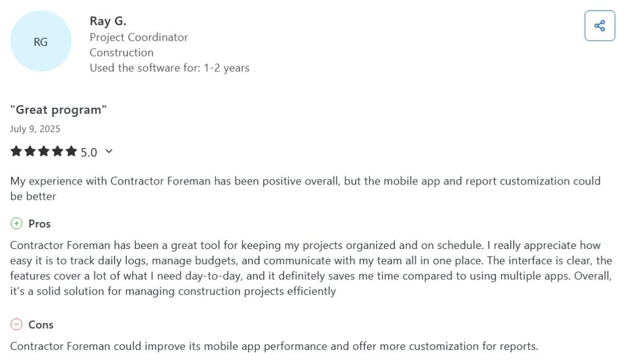This screenshot has height=364, width=630.
Task: Select the third star in the rating
Action: point(44,151)
